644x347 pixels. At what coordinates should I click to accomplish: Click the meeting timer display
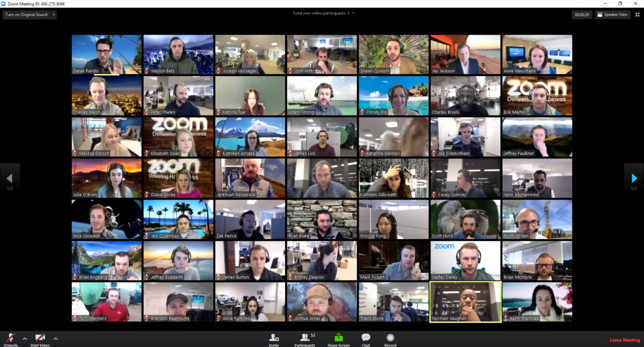pos(582,15)
